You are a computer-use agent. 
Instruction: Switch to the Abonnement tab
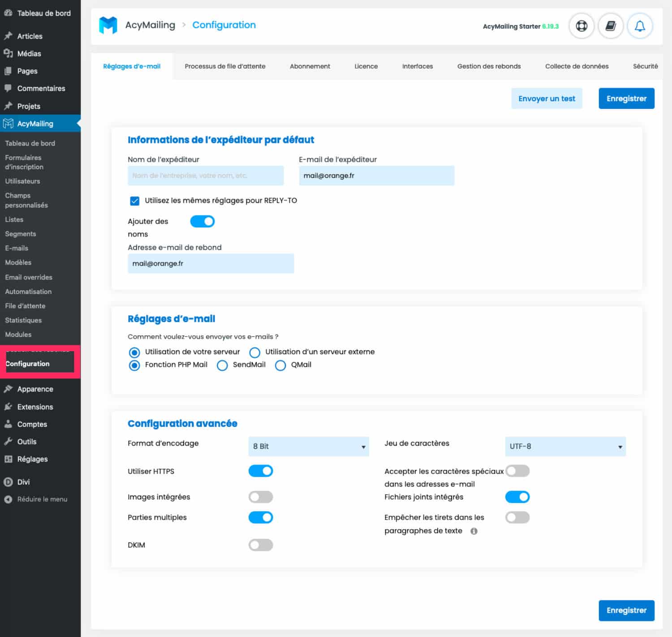tap(310, 66)
